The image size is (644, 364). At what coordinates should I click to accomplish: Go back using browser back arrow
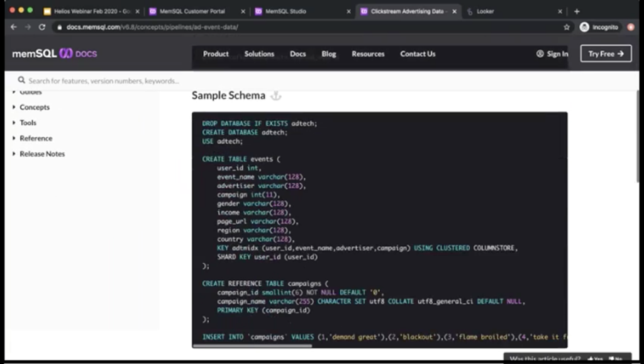tap(14, 27)
